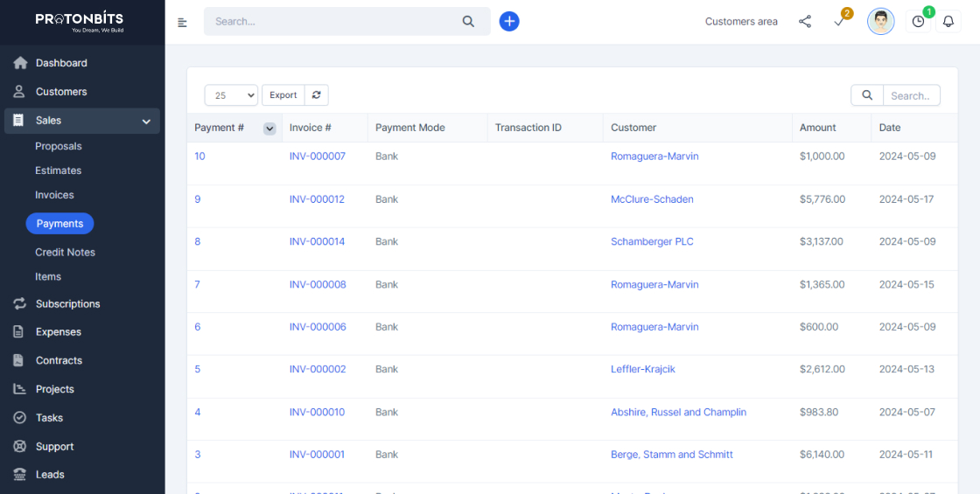The width and height of the screenshot is (980, 494).
Task: Click the table search magnifier icon
Action: pyautogui.click(x=866, y=95)
